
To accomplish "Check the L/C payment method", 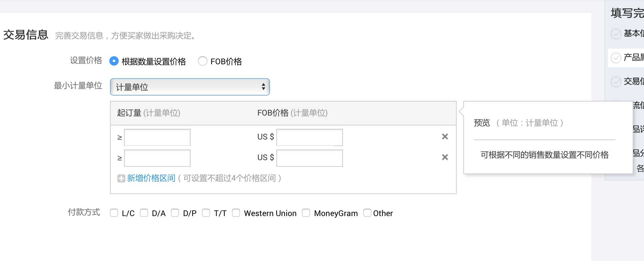I will pos(114,213).
